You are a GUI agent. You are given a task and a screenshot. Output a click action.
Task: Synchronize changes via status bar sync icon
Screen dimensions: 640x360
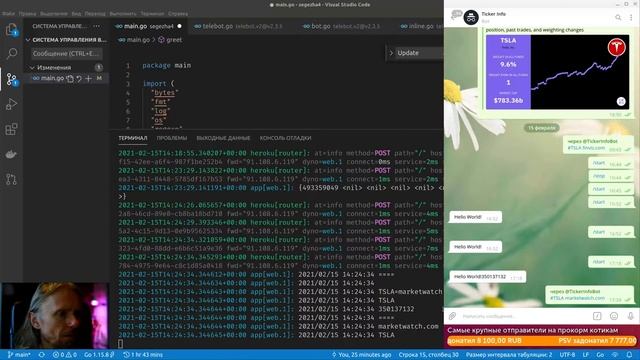42,355
